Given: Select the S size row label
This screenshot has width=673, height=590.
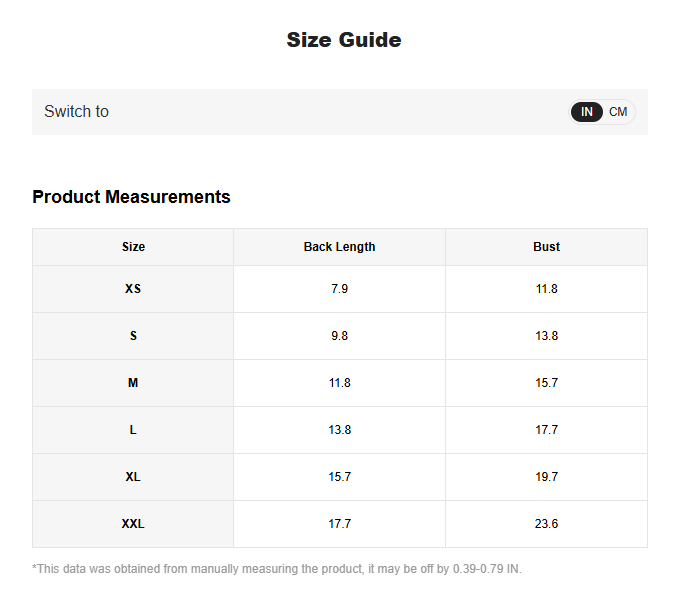Looking at the screenshot, I should (133, 336).
